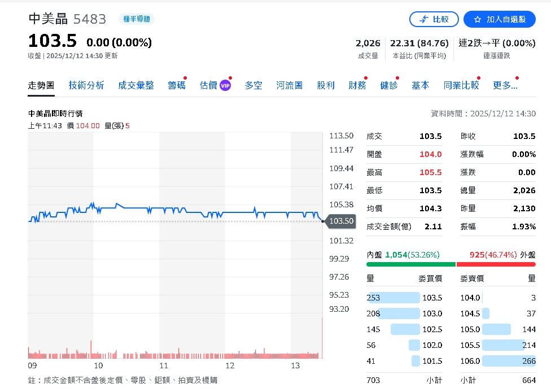Return to the 走勢圖 tab
The width and height of the screenshot is (551, 392).
click(41, 85)
